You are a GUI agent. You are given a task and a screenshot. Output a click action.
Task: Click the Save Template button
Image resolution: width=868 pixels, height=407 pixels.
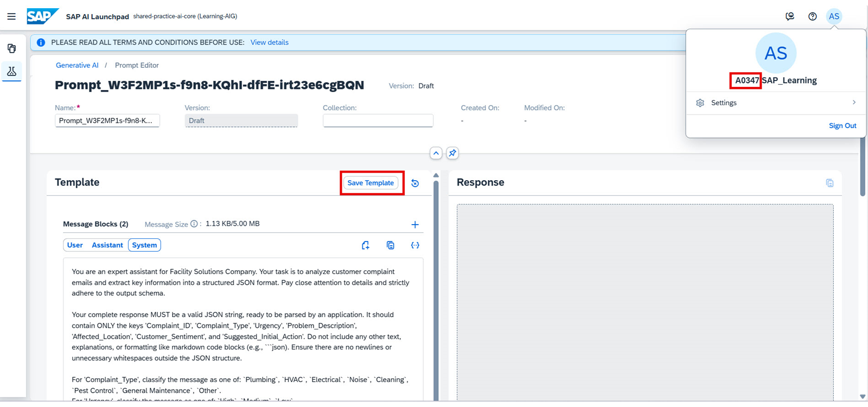pyautogui.click(x=371, y=183)
